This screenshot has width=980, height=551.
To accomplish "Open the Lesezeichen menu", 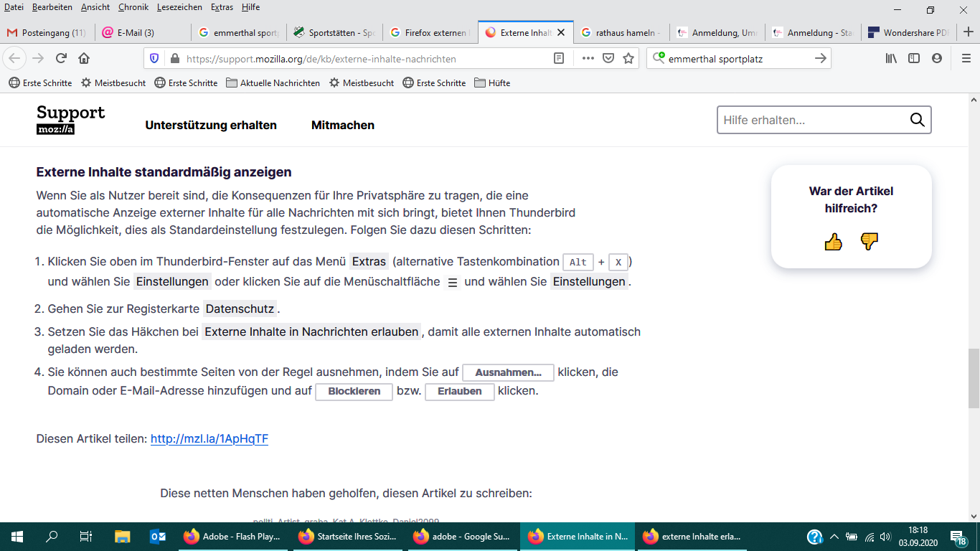I will [180, 7].
